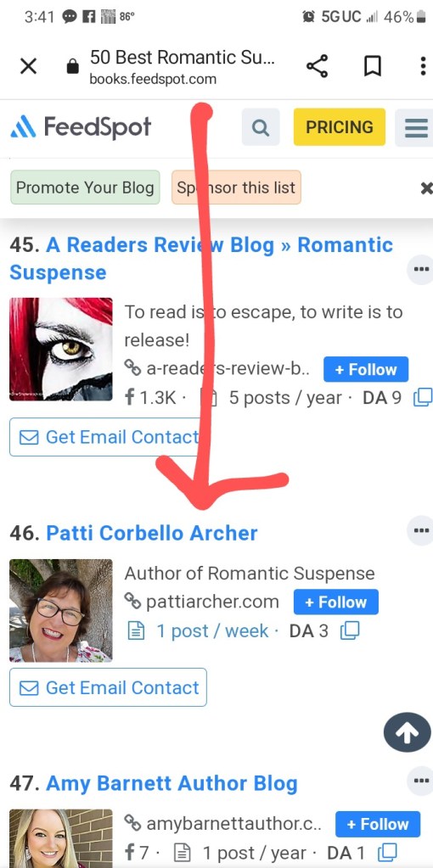Tap the share icon in browser bar
This screenshot has height=868, width=433.
pyautogui.click(x=318, y=66)
